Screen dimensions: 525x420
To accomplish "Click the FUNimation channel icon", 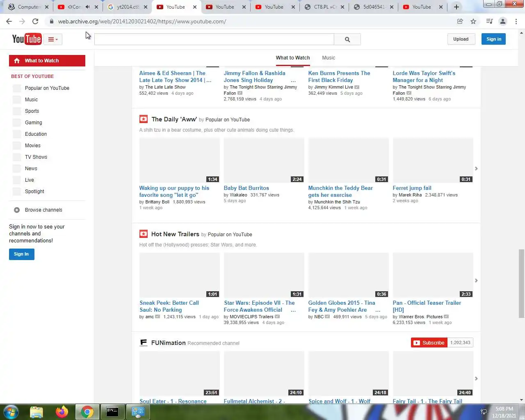I will (144, 342).
